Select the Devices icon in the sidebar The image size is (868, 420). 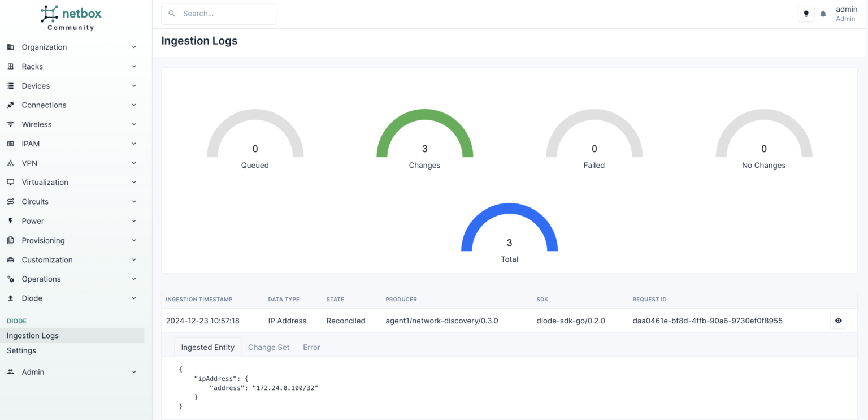10,85
